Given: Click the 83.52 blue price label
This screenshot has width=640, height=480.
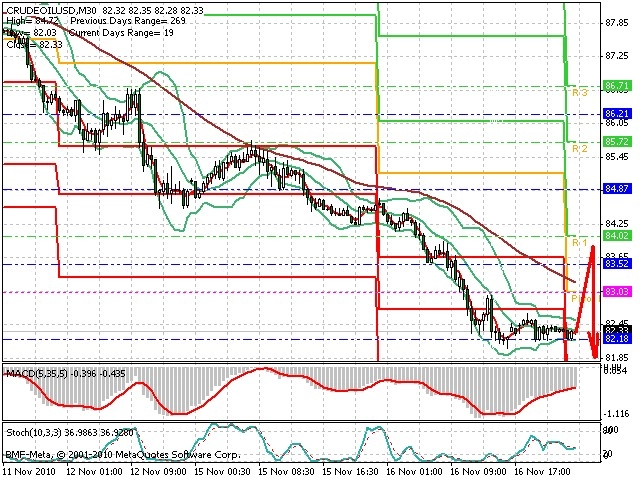Looking at the screenshot, I should pyautogui.click(x=617, y=264).
